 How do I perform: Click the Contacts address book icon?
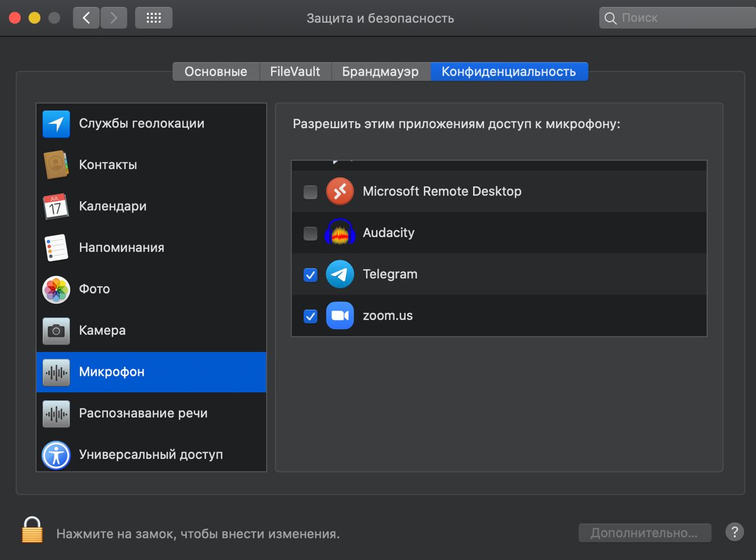pyautogui.click(x=56, y=165)
